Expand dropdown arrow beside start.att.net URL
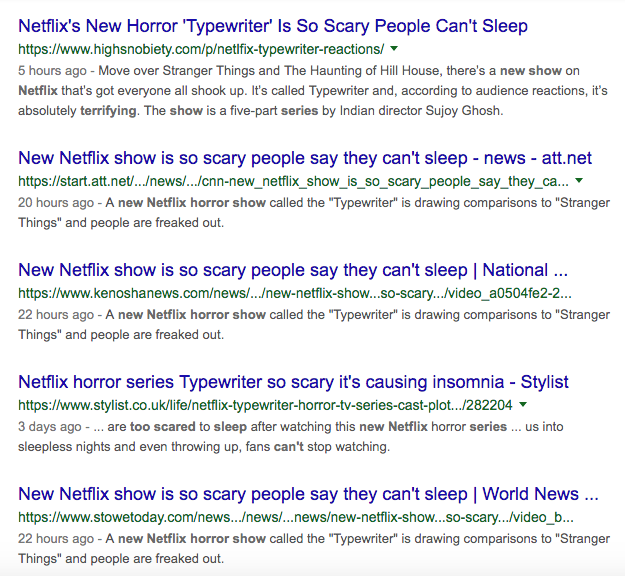The width and height of the screenshot is (625, 576). (579, 181)
